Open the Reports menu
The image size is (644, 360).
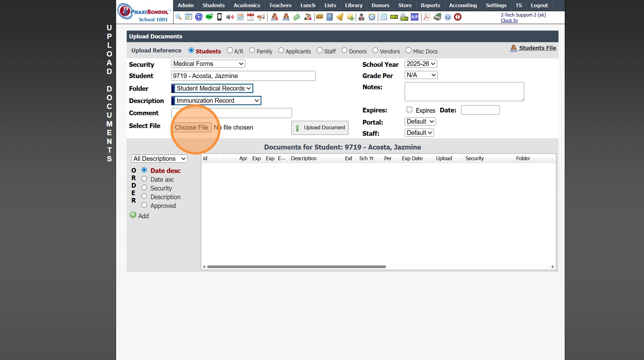click(430, 5)
